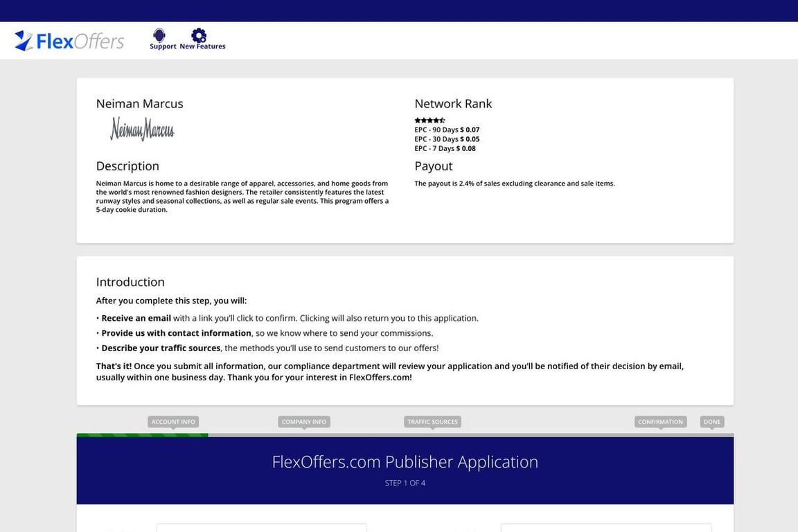
Task: Click the green filled progress bar segment
Action: click(x=142, y=435)
